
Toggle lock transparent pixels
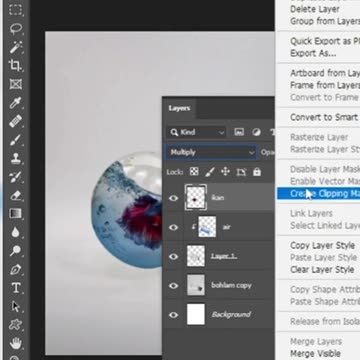tap(194, 172)
